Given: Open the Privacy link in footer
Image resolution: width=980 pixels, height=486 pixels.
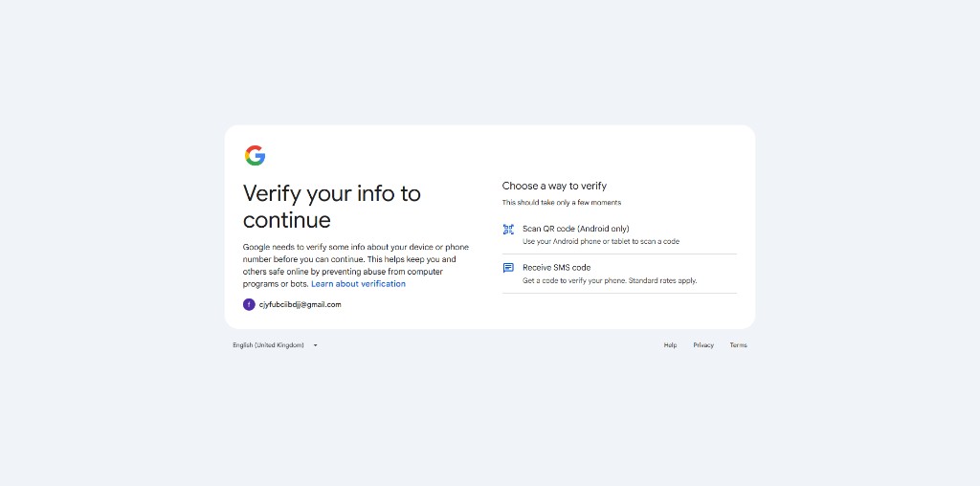Looking at the screenshot, I should click(703, 345).
